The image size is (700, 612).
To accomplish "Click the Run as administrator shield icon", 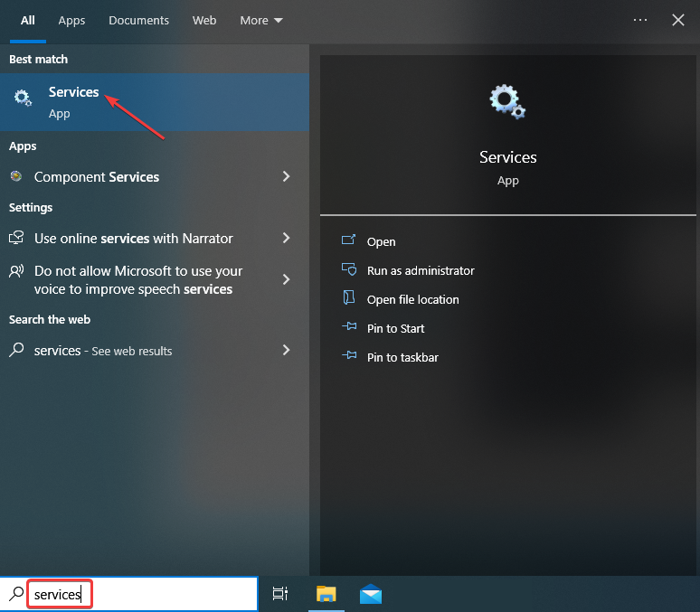I will 349,269.
